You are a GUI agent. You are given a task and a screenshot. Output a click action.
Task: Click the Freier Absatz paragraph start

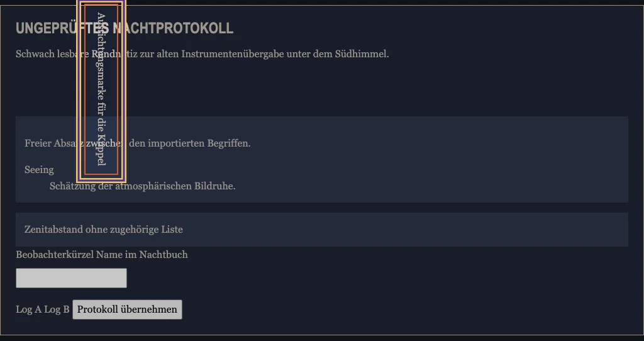tap(54, 143)
